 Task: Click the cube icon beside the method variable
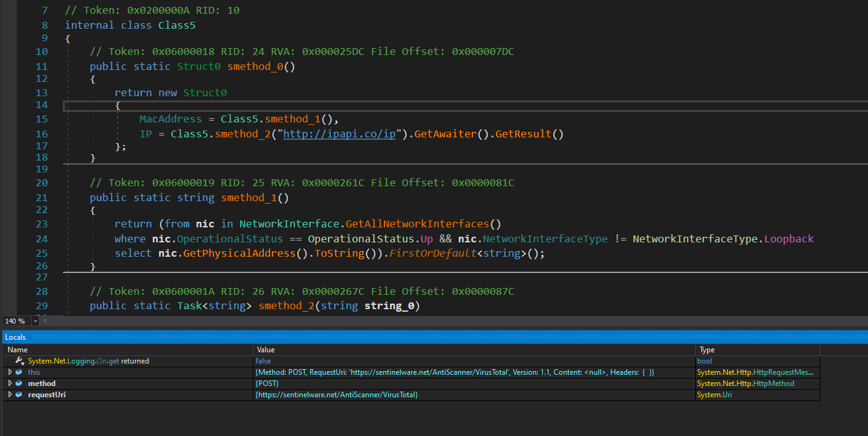tap(19, 384)
